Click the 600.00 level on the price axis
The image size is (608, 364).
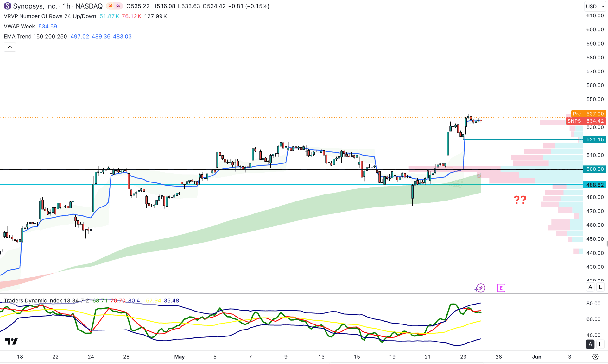coord(595,29)
